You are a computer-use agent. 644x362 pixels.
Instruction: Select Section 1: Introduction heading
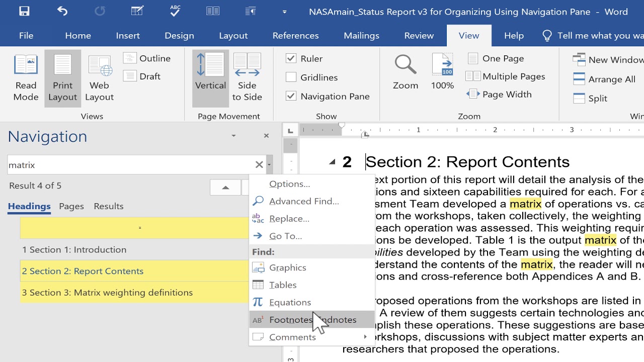tap(74, 249)
